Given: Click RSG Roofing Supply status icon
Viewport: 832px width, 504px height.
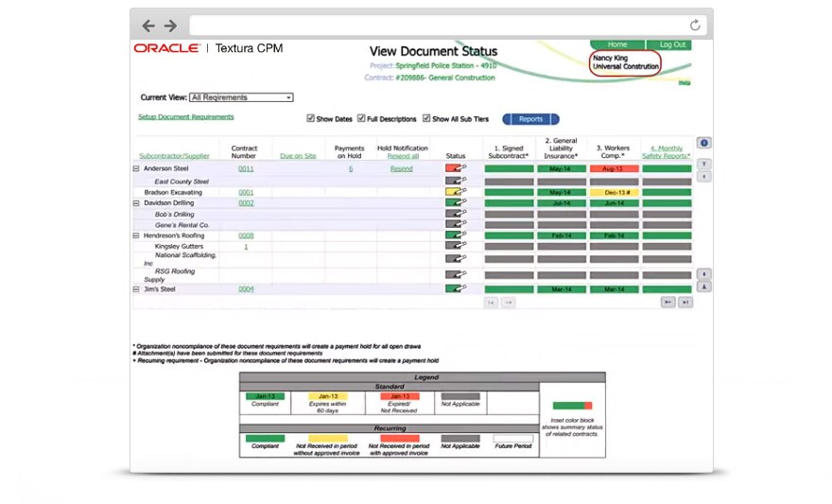Looking at the screenshot, I should [456, 275].
